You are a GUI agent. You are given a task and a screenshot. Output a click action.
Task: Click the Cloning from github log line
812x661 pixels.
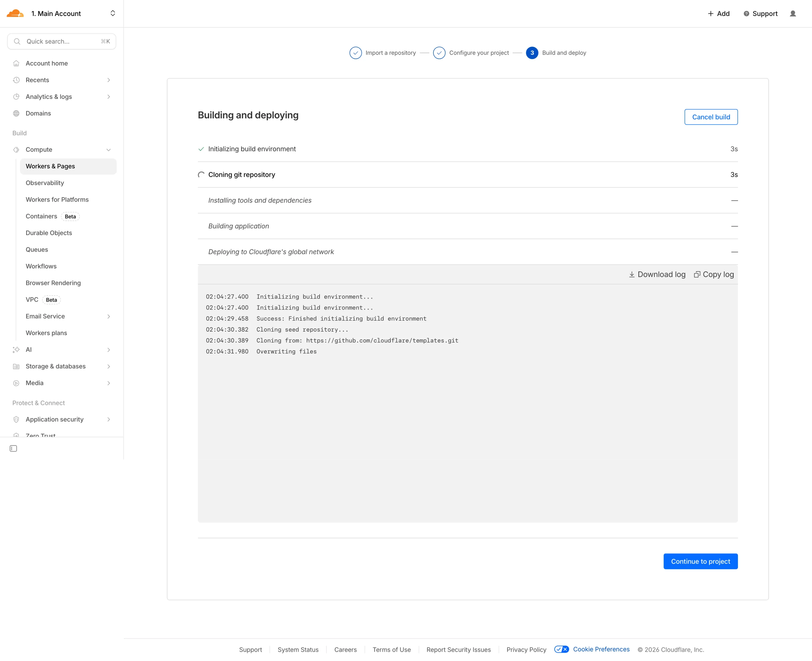coord(332,340)
